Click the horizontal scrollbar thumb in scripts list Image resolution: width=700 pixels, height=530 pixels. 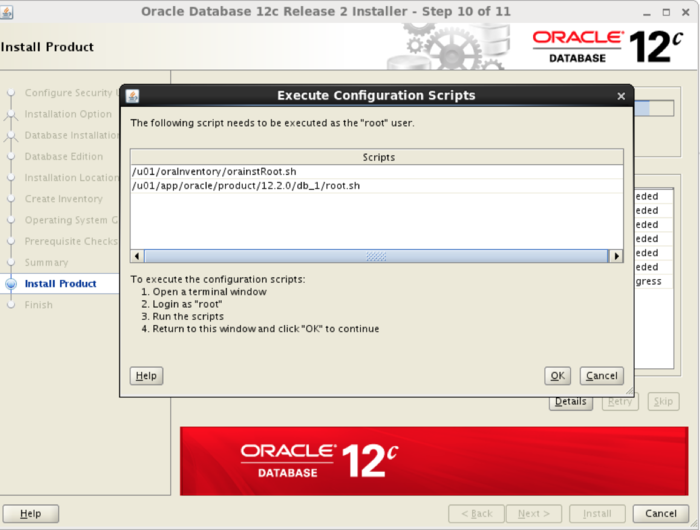click(376, 256)
